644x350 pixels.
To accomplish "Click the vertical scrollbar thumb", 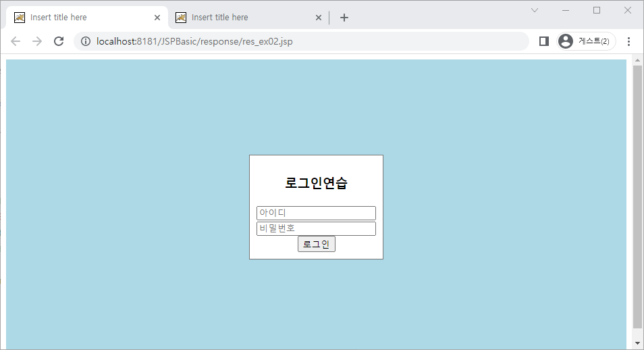I will tap(637, 197).
